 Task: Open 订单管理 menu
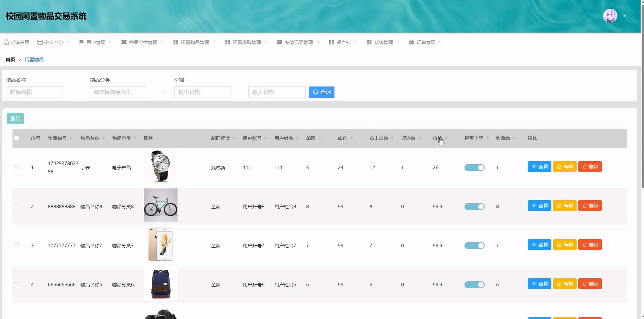coord(426,42)
